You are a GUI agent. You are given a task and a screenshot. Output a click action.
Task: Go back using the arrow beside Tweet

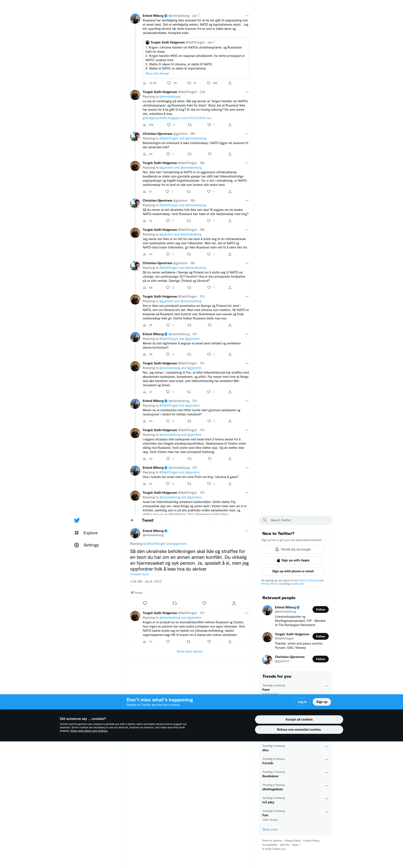(x=132, y=520)
